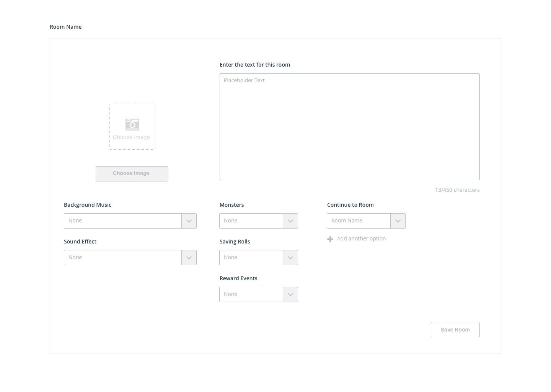Focus the room text area with Placeholder Text
The image size is (551, 392).
(349, 127)
